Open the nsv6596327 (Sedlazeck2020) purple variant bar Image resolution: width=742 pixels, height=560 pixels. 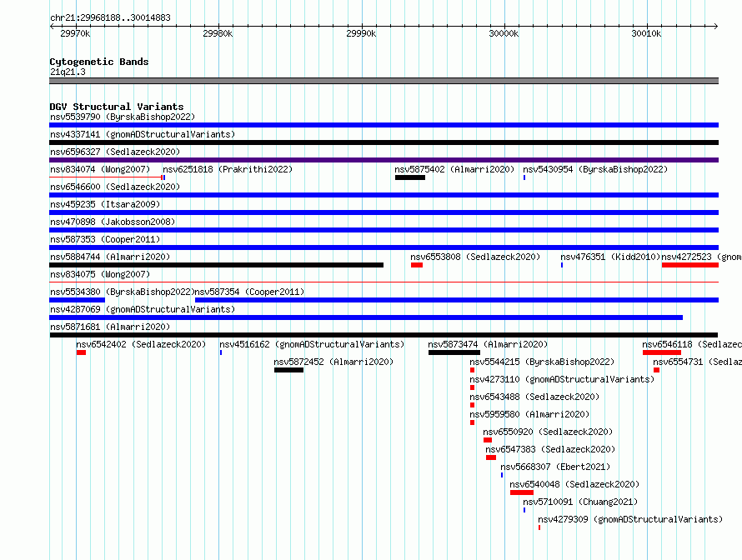(x=384, y=160)
